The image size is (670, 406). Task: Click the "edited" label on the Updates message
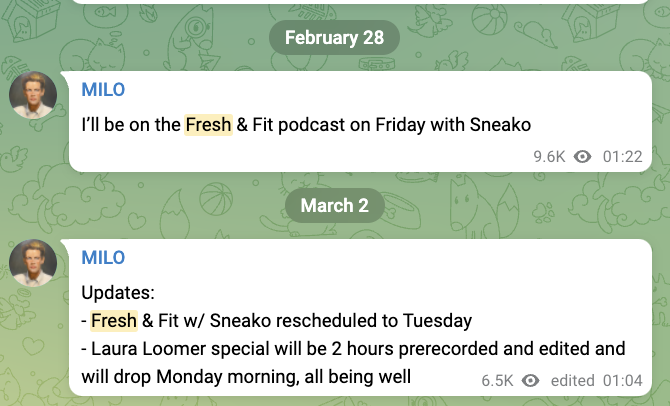[x=572, y=380]
